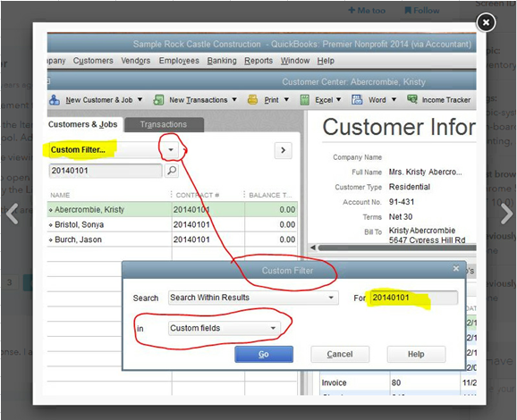This screenshot has width=517, height=420.
Task: Click the Print printer icon
Action: tap(252, 99)
